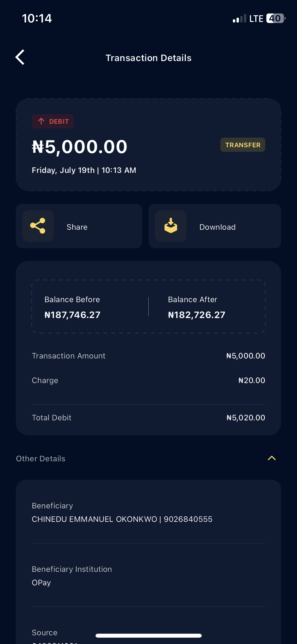Tap the battery indicator in status bar
The width and height of the screenshot is (297, 644).
coord(275,19)
